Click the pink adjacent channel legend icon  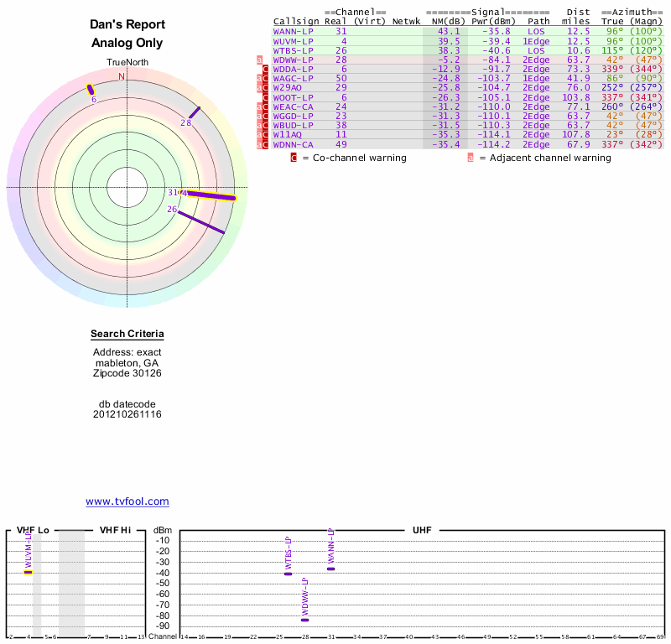471,158
